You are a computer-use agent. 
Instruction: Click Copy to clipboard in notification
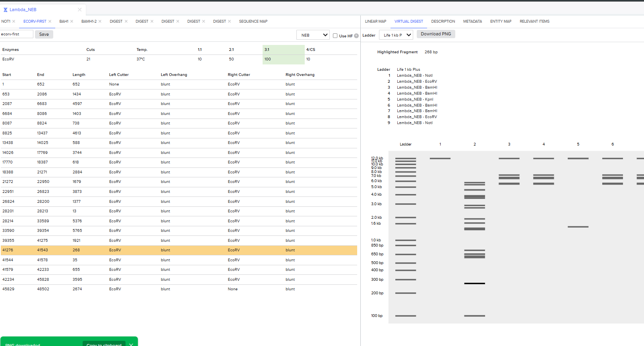tap(104, 344)
